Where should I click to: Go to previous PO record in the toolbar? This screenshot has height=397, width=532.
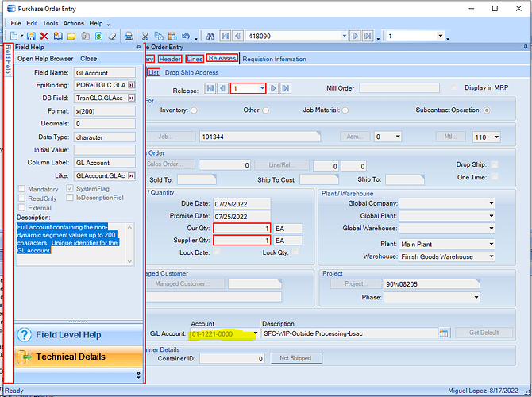(238, 36)
